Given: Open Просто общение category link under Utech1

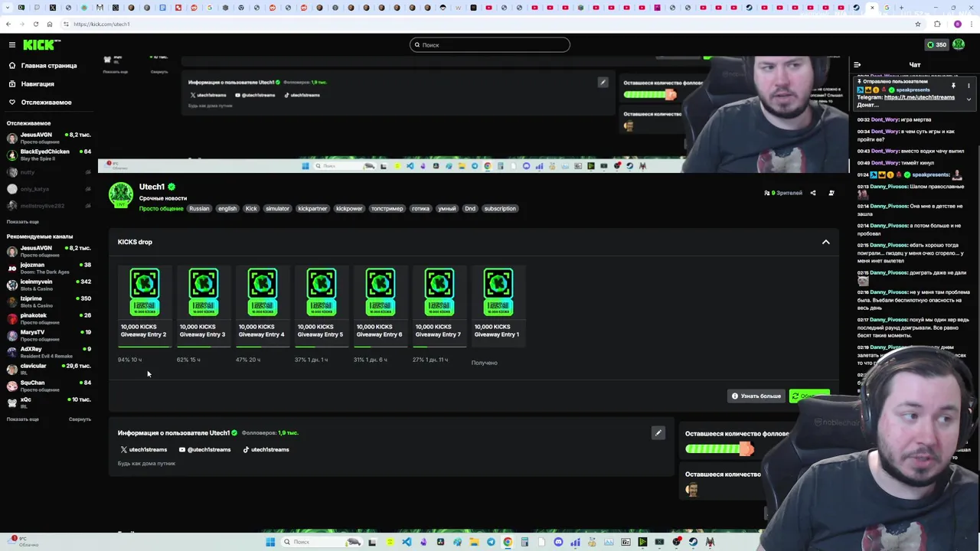Looking at the screenshot, I should coord(161,208).
